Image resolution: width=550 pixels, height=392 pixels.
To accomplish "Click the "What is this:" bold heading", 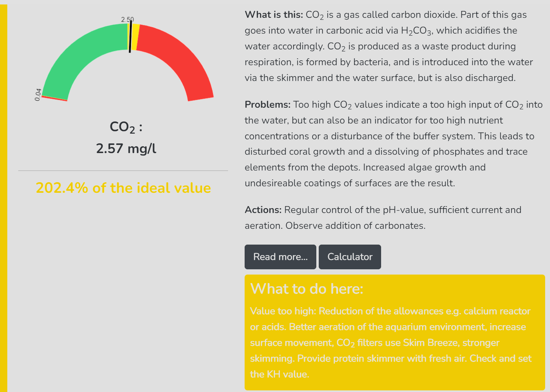I will click(x=274, y=15).
